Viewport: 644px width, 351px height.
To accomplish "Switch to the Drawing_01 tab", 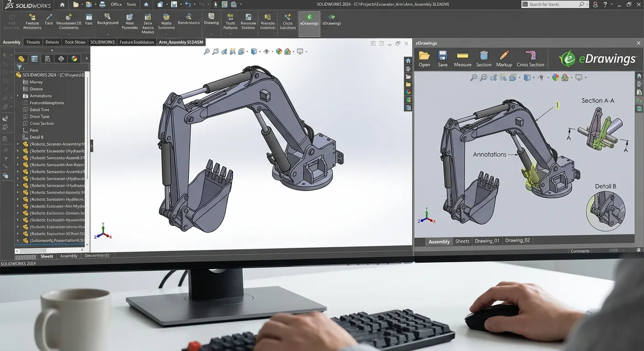I will pyautogui.click(x=487, y=240).
